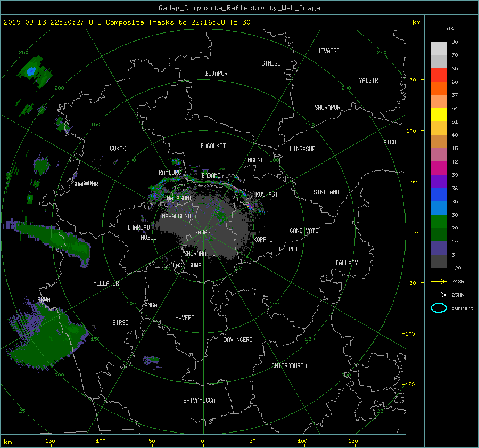This screenshot has height=448, width=479.
Task: Click the BALLARY city label
Action: (x=346, y=263)
